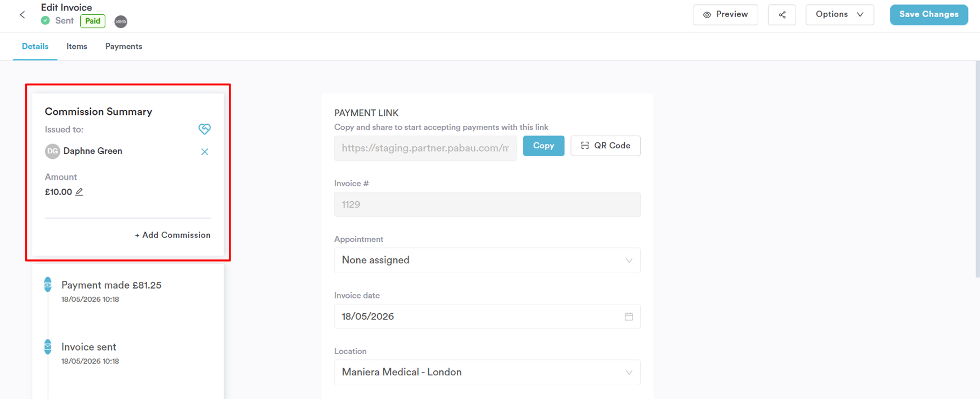Remove Daphne Green with the X icon
This screenshot has height=399, width=980.
coord(205,152)
